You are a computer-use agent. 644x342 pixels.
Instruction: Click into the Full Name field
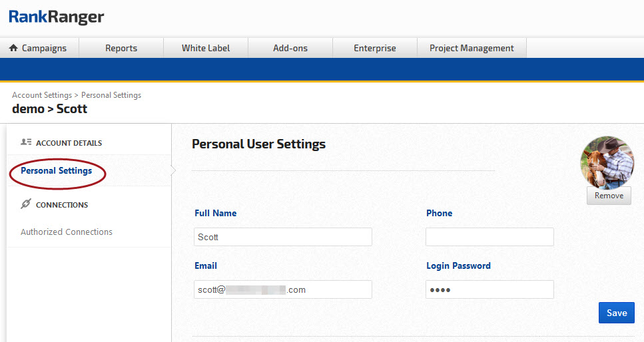click(282, 237)
